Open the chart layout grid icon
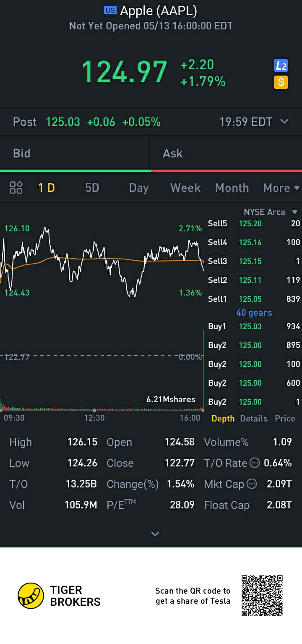The width and height of the screenshot is (302, 644). click(x=16, y=188)
